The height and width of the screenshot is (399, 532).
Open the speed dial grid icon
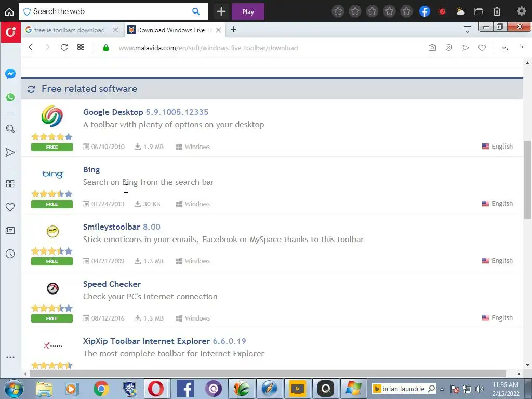point(81,47)
